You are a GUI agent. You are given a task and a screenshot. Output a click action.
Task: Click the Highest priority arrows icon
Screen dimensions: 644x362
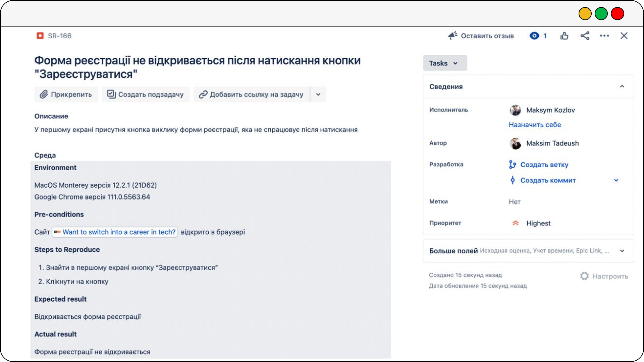click(x=516, y=223)
